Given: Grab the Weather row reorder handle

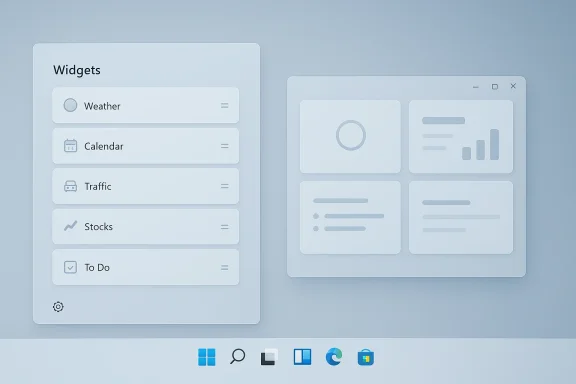Looking at the screenshot, I should [224, 105].
